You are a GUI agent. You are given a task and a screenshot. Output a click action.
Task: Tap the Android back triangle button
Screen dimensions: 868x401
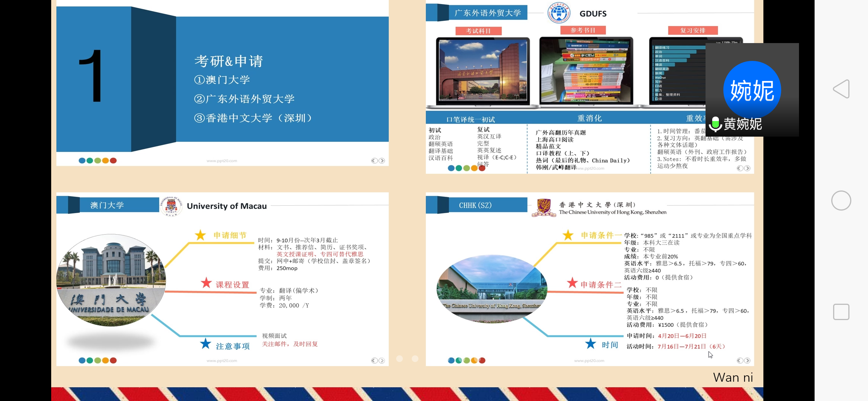click(841, 89)
